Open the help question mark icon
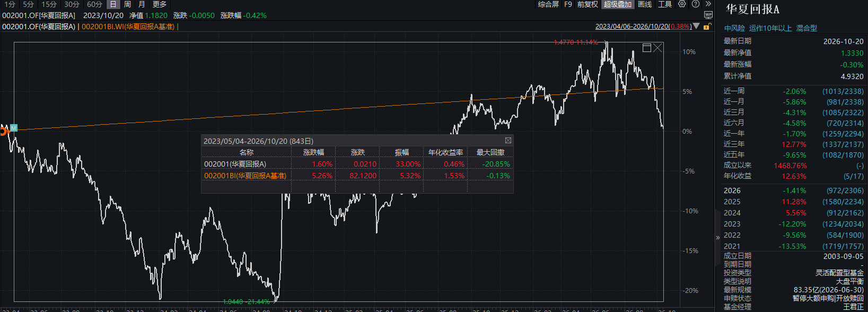Screen dimensions: 868x312 [x=696, y=4]
